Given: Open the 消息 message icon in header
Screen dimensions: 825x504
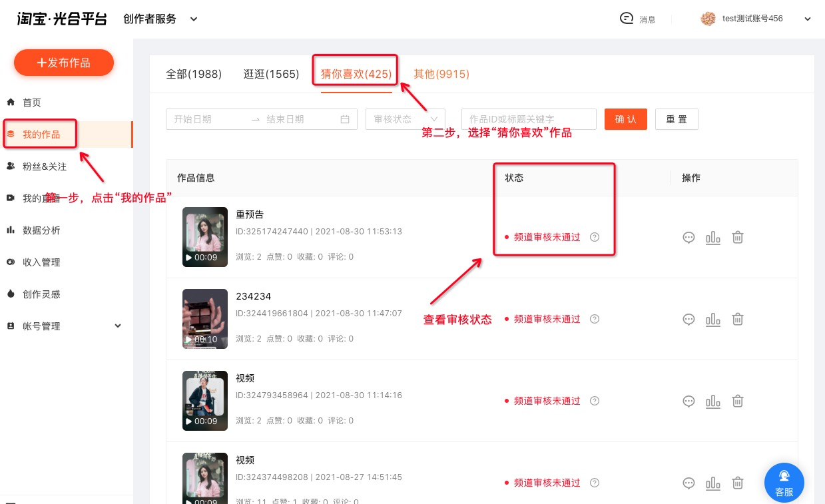Looking at the screenshot, I should [x=627, y=19].
